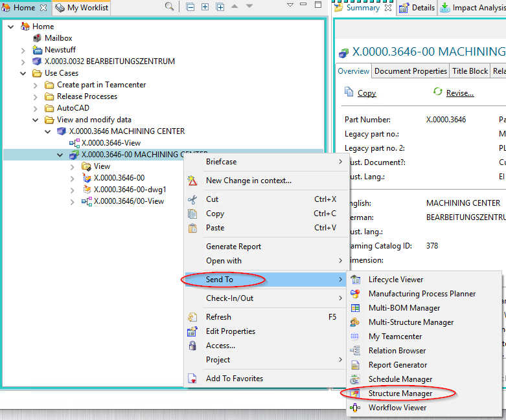Screen dimensions: 506x420
Task: Click the Lifecycle Viewer icon
Action: [x=355, y=280]
